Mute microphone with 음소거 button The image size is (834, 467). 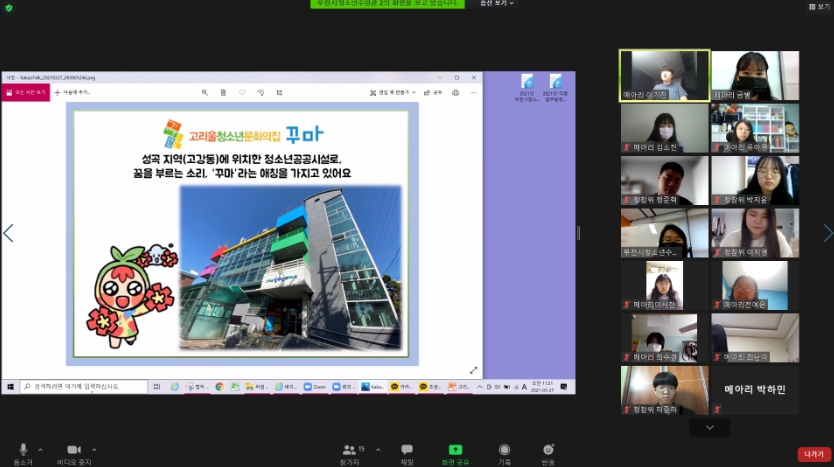coord(23,454)
